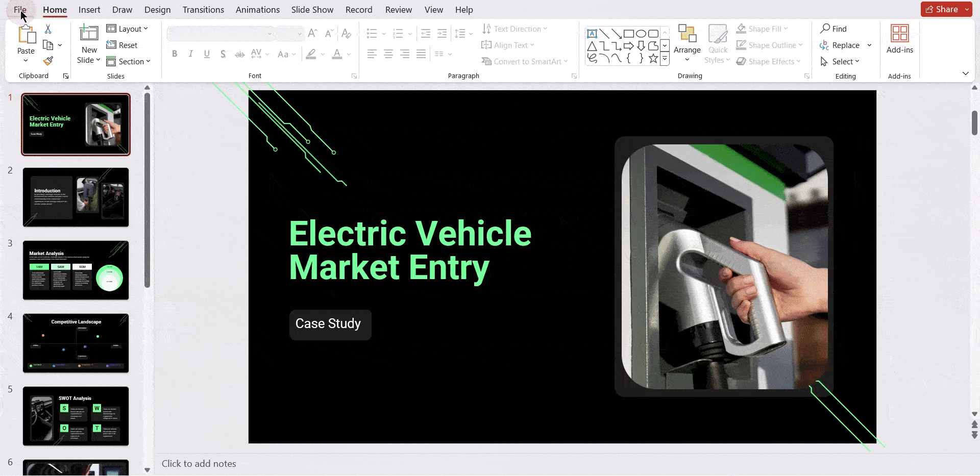Switch to the Slide Show tab

312,10
